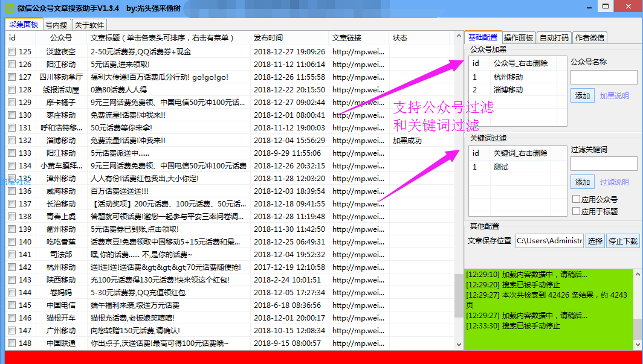The width and height of the screenshot is (643, 364).
Task: Select 淄博移动 in the blacklist
Action: tap(508, 90)
